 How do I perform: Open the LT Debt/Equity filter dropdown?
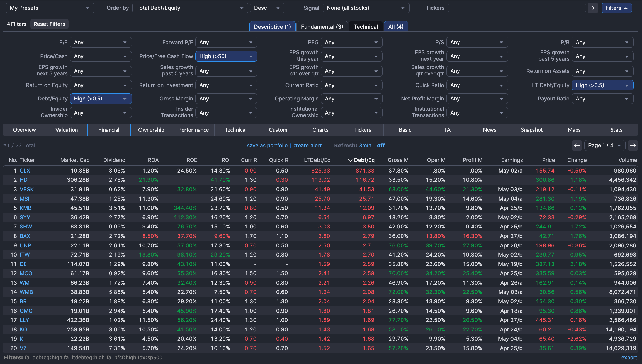(x=602, y=85)
